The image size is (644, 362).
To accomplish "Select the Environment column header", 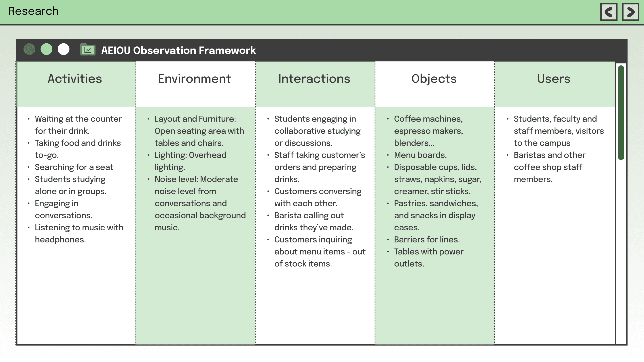I will 194,79.
